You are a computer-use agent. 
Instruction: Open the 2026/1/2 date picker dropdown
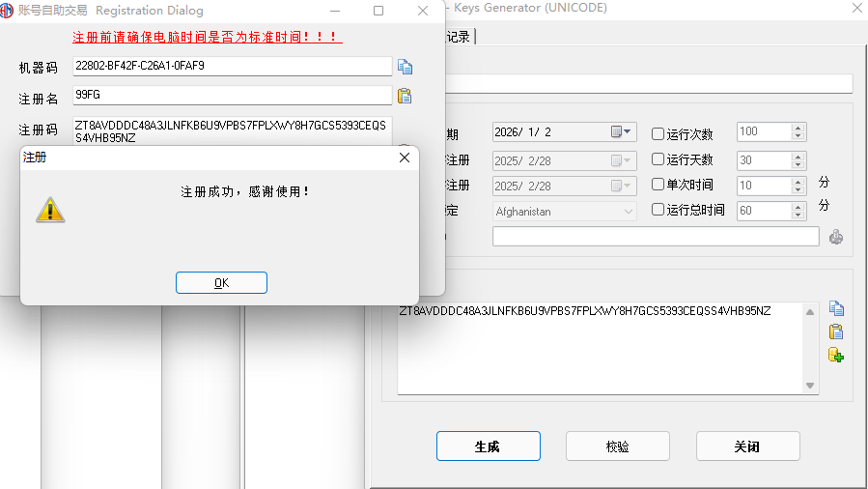click(x=621, y=131)
